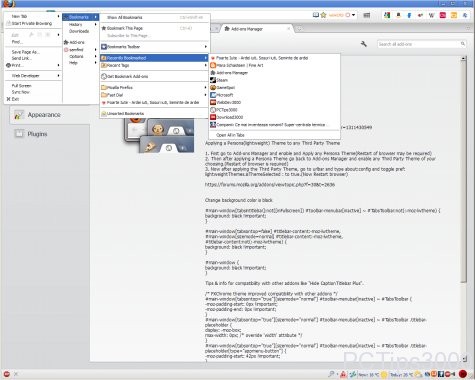The width and height of the screenshot is (475, 380).
Task: Expand the History submenu arrow
Action: coord(96,24)
